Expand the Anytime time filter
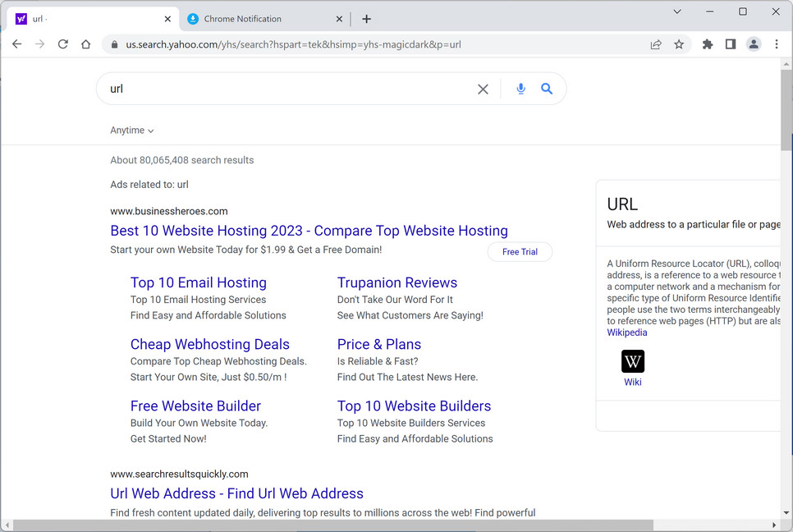The image size is (793, 532). click(132, 131)
